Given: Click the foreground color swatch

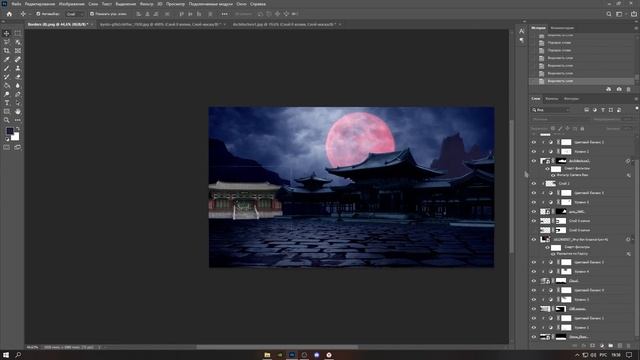Looking at the screenshot, I should point(9,131).
